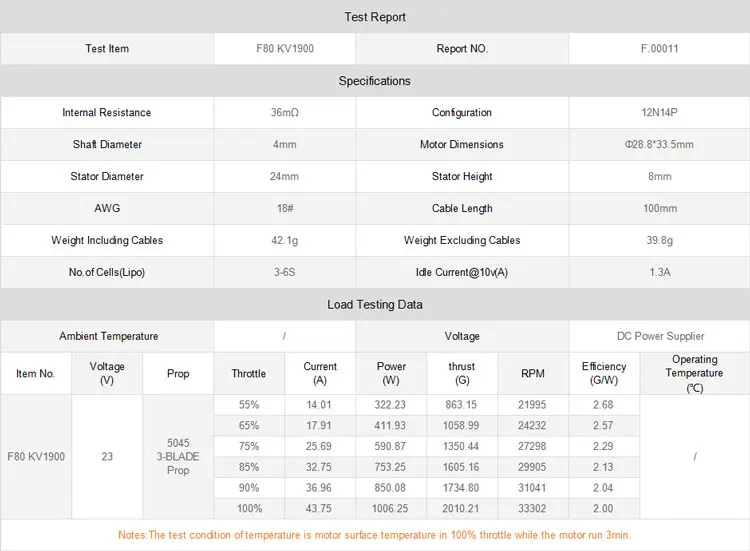
Task: Select the 'DC Power Supplier' cell
Action: (661, 336)
